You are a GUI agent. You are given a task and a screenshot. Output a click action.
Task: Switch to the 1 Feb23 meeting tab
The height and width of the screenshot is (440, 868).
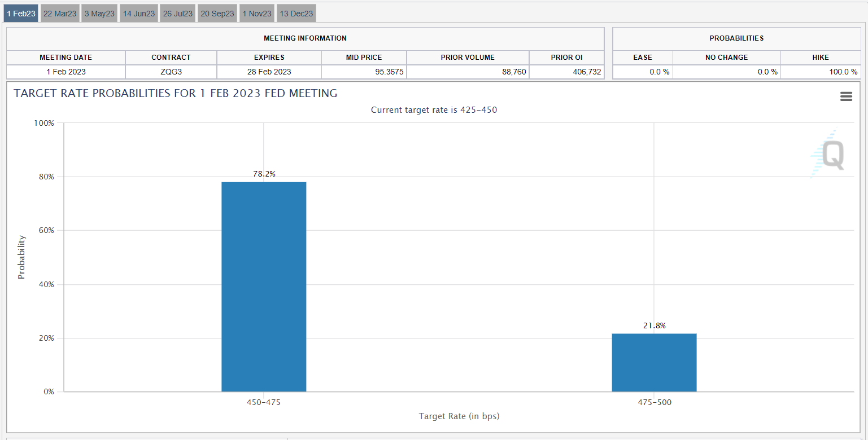click(21, 14)
